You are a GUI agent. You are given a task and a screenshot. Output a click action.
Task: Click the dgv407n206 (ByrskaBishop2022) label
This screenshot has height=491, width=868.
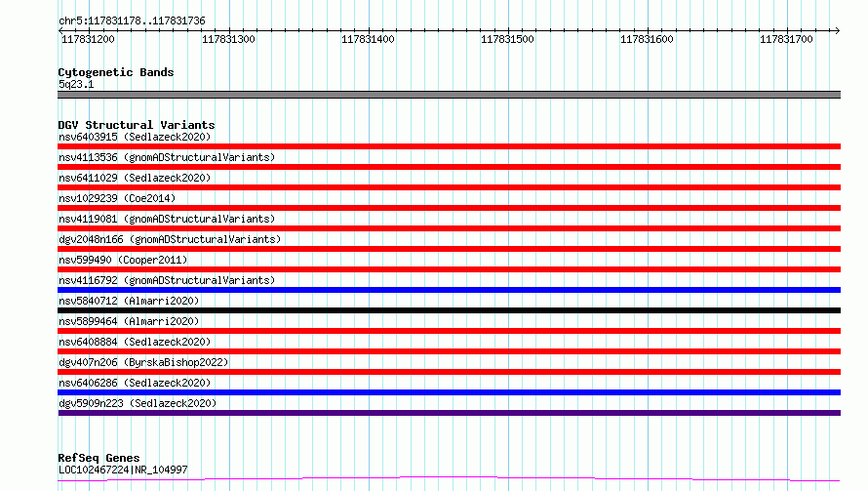143,362
